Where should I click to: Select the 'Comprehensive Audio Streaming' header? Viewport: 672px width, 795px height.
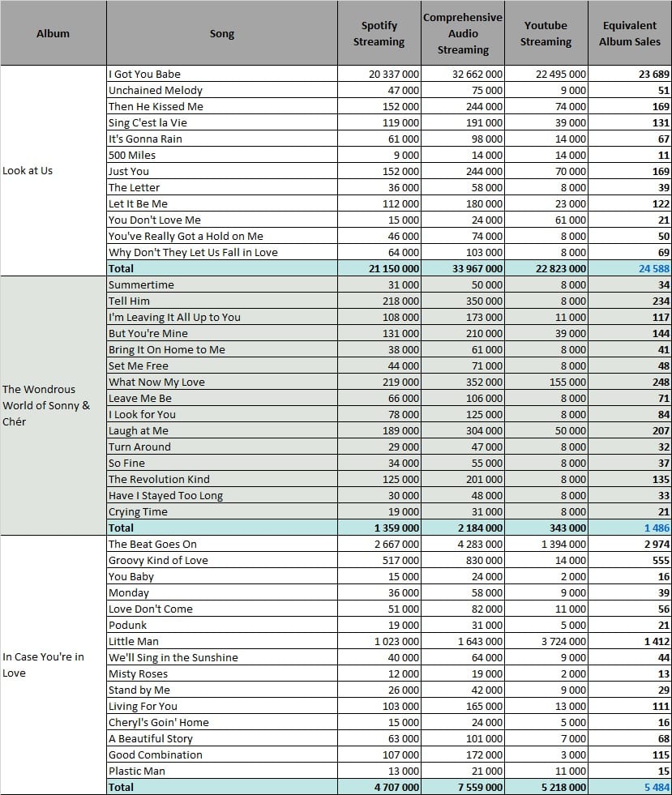(x=463, y=33)
